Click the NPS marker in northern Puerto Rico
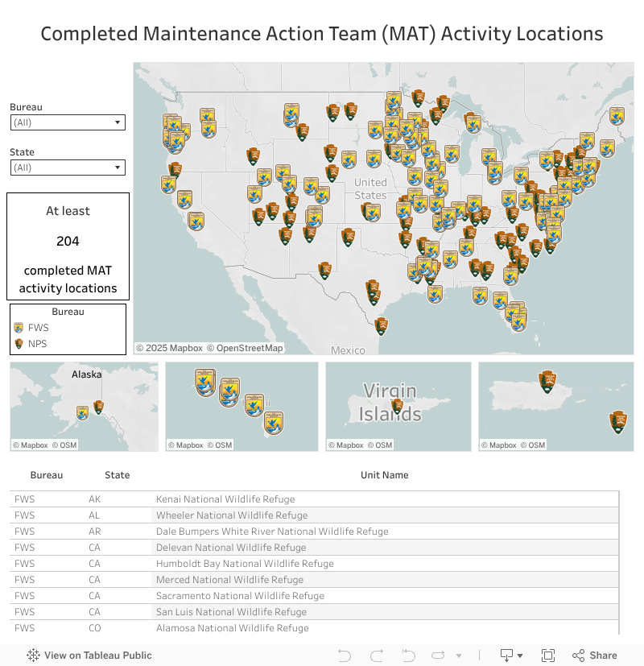 (x=547, y=382)
